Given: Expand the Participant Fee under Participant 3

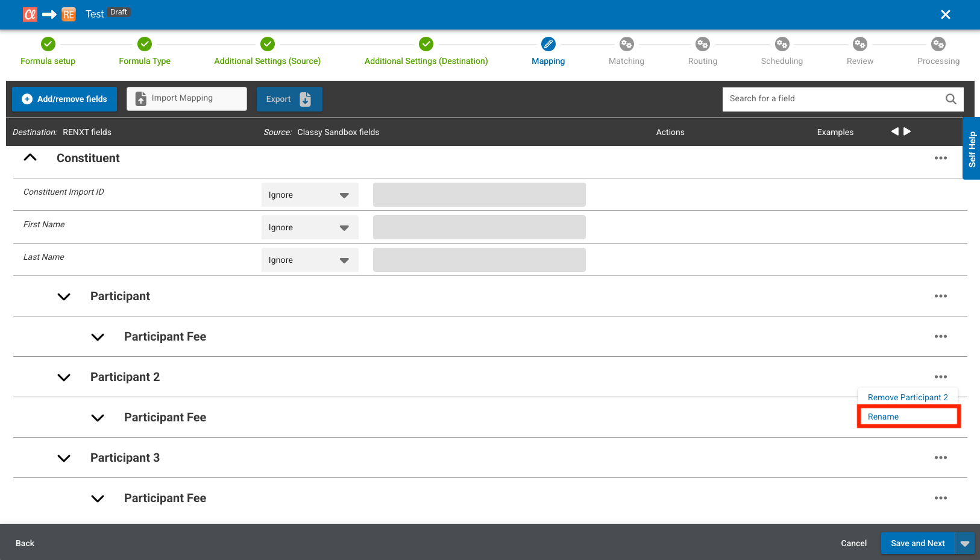Looking at the screenshot, I should [98, 499].
